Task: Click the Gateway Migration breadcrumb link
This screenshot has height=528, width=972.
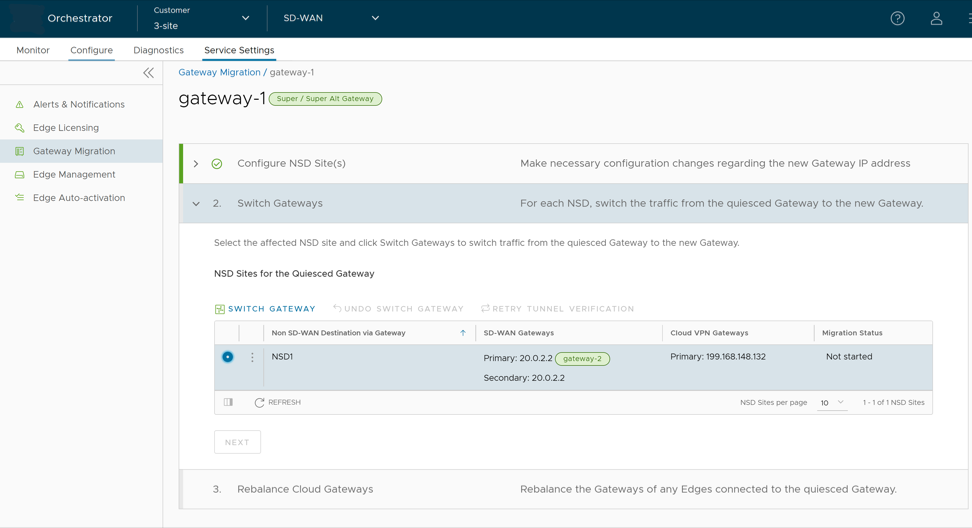Action: click(219, 72)
